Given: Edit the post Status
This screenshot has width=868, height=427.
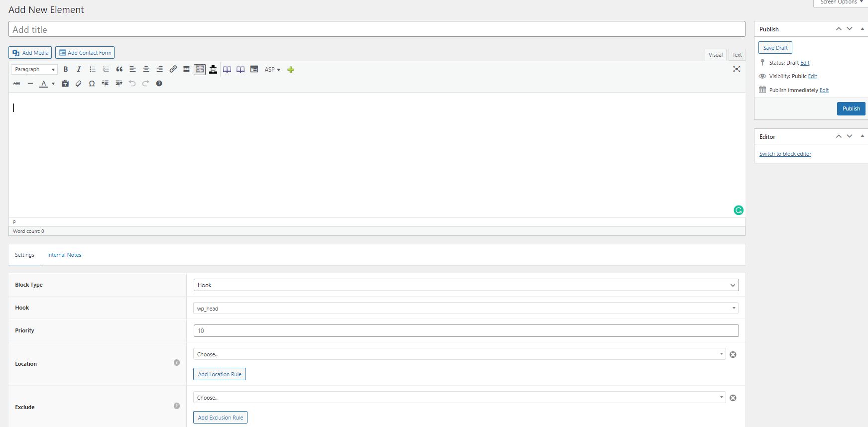Looking at the screenshot, I should click(805, 63).
